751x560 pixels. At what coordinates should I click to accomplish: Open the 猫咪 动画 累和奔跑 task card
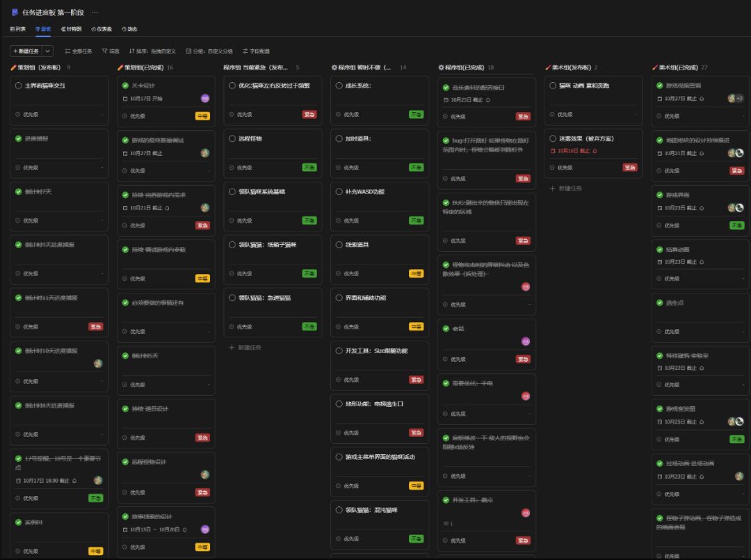[593, 100]
